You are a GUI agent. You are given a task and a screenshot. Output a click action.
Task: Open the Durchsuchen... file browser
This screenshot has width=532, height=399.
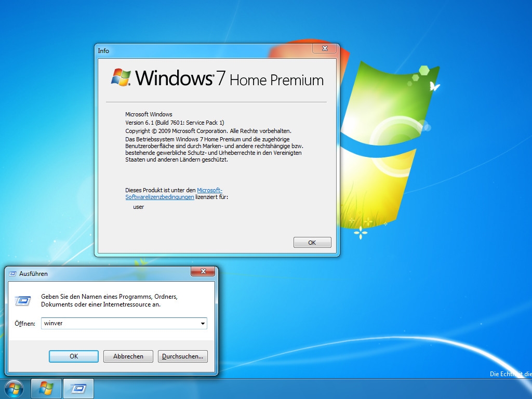183,356
